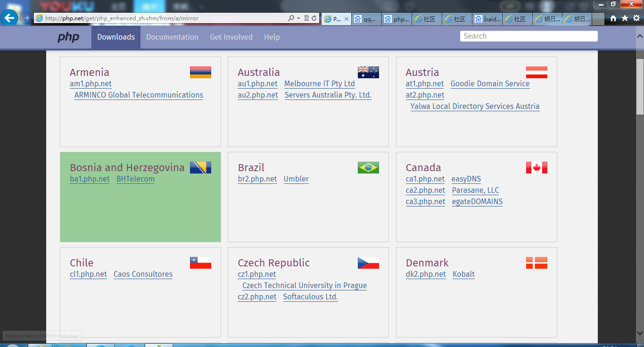Viewport: 644px width, 347px height.
Task: Open the Softaculous Ltd. provider link
Action: point(311,297)
